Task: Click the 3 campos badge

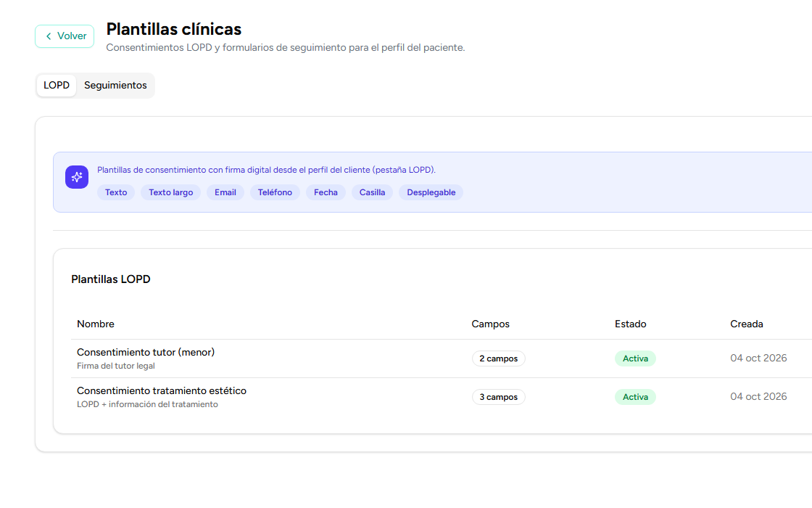Action: (x=499, y=397)
